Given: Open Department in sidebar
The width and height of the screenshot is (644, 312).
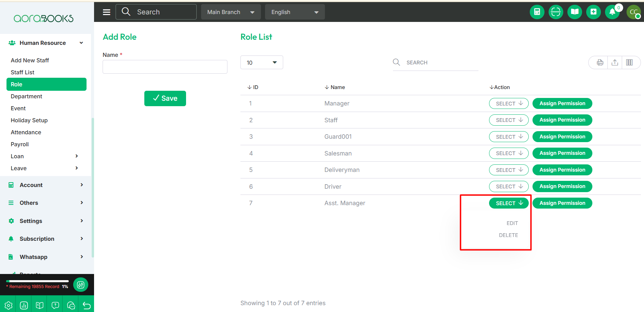Looking at the screenshot, I should (x=26, y=96).
